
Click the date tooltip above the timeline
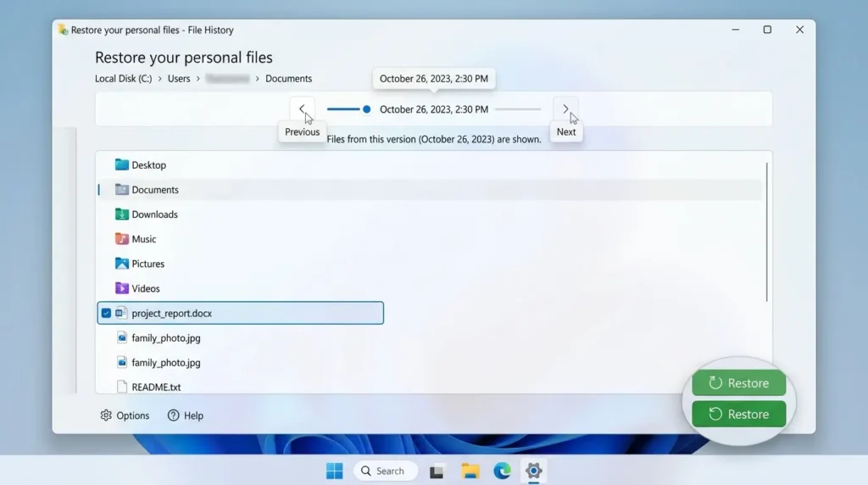[x=434, y=79]
